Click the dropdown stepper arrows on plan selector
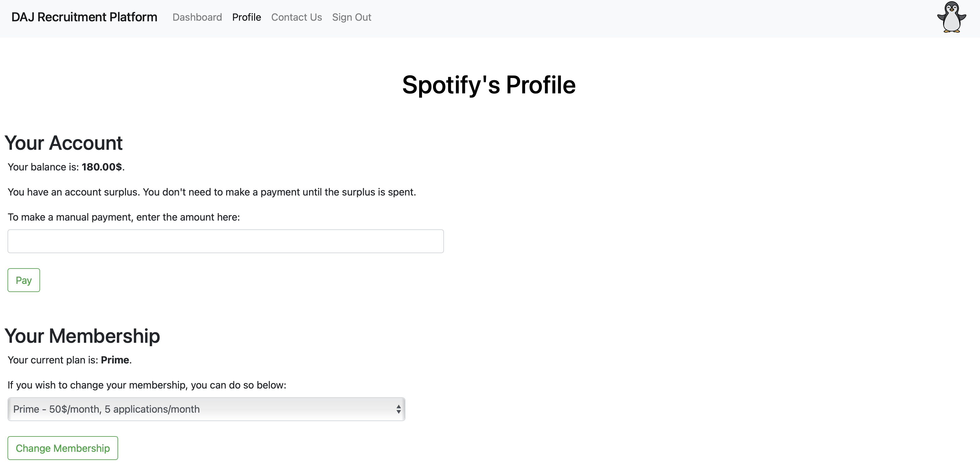The height and width of the screenshot is (475, 980). tap(398, 409)
